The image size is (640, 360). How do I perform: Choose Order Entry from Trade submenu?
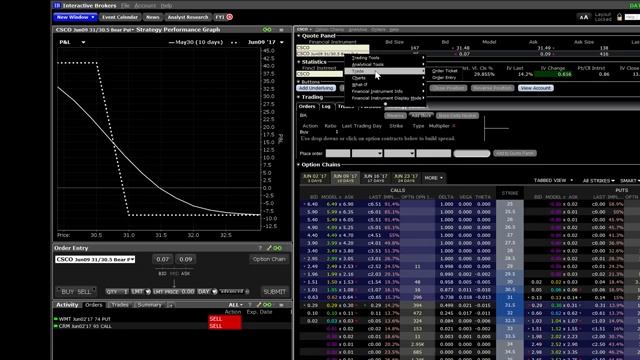(444, 78)
